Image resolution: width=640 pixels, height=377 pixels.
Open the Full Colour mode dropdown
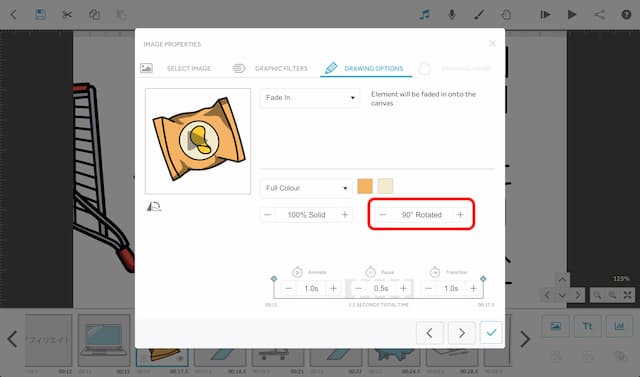pyautogui.click(x=306, y=188)
